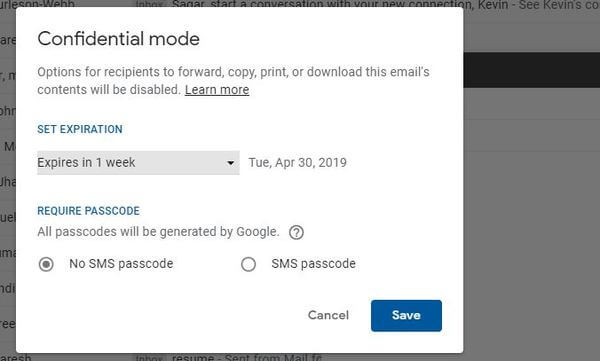Click the expiration dropdown arrow

[230, 163]
